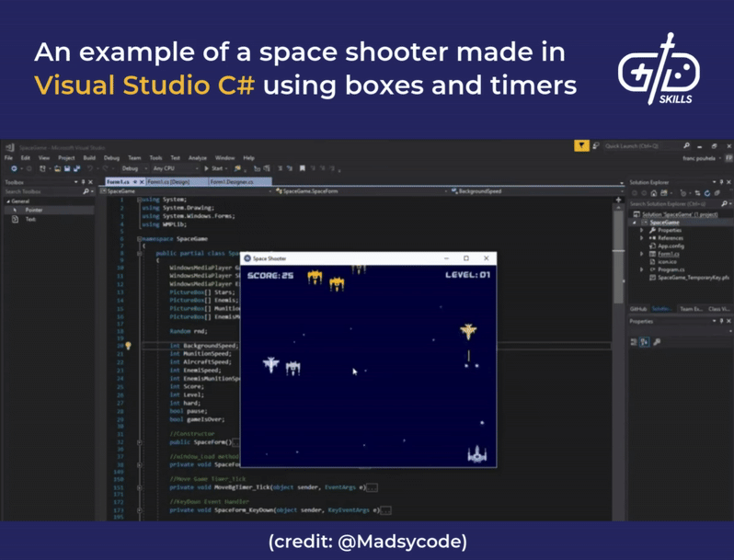Open the Any CPU platform dropdown
The height and width of the screenshot is (560, 734).
[175, 168]
